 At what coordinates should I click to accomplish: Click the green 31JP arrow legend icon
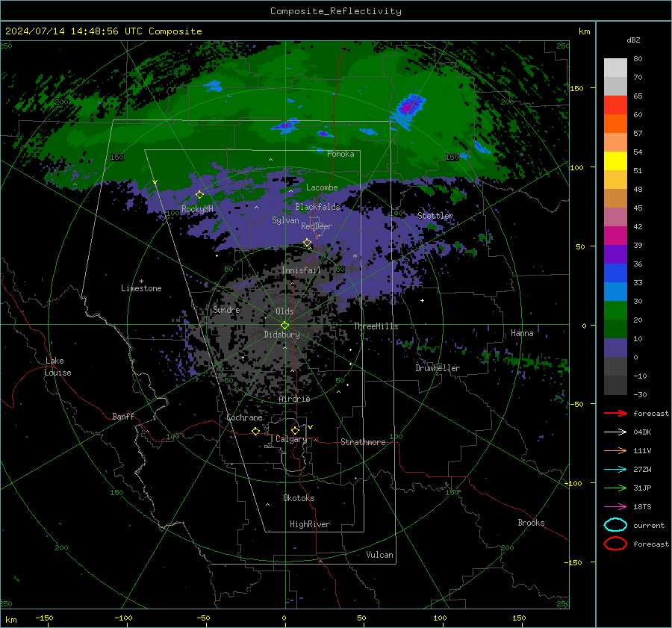(615, 488)
